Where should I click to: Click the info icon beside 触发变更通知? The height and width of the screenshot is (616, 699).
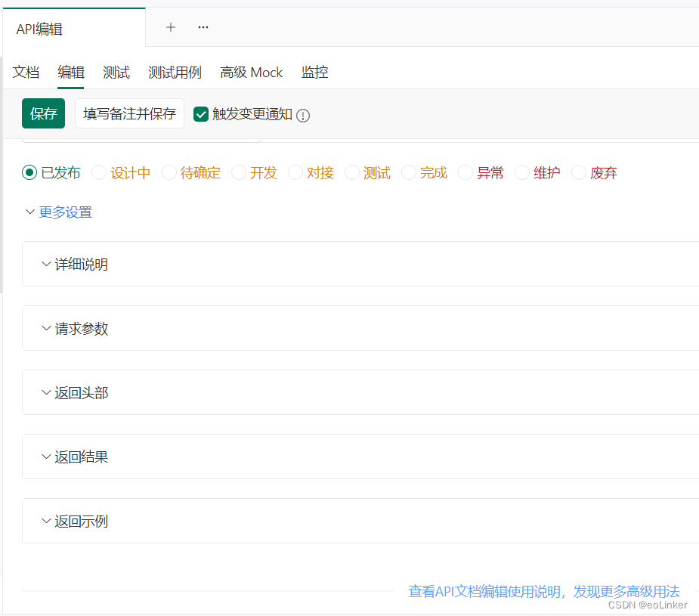pos(303,116)
